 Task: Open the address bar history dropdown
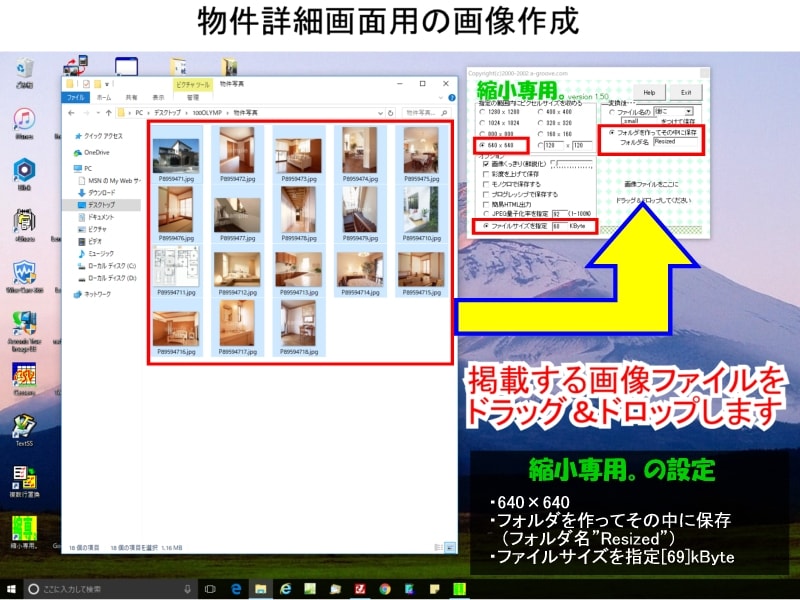[380, 113]
